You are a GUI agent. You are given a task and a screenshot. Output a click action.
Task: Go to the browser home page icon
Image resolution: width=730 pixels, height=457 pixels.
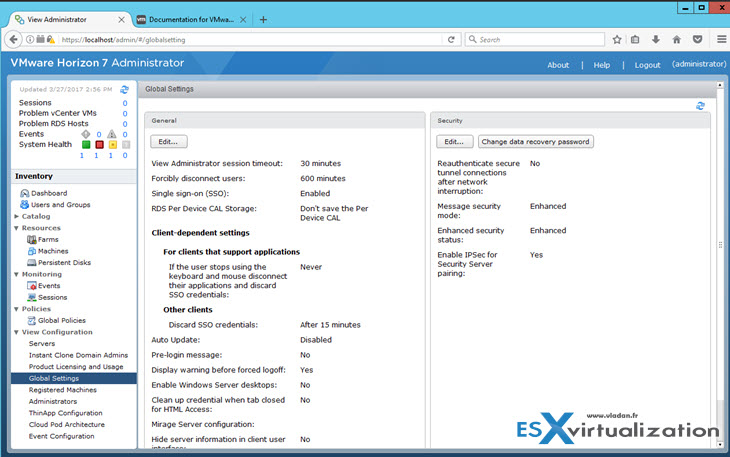point(677,39)
